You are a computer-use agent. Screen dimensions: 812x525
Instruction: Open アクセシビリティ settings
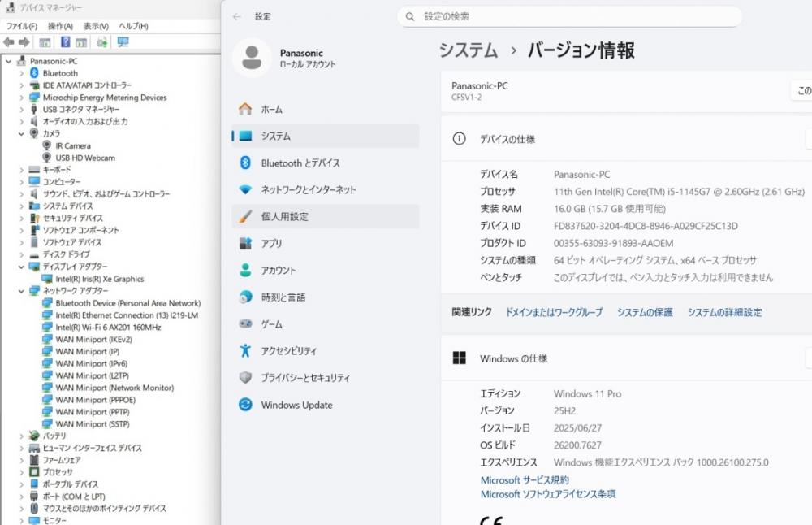(x=326, y=351)
